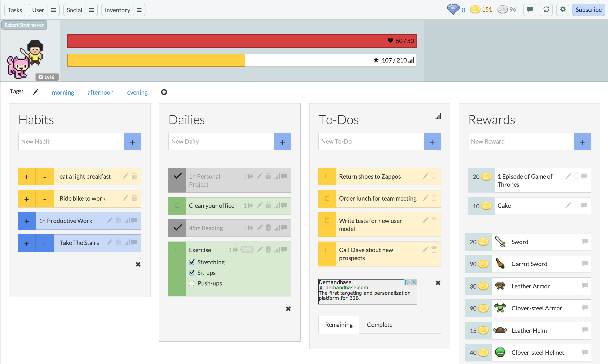Click the Clean your office streak chart icon

tap(277, 205)
